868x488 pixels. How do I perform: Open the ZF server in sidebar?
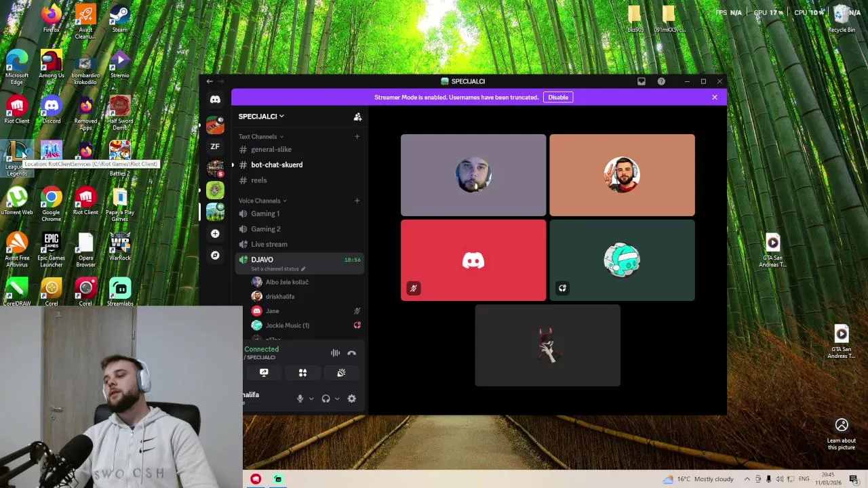(215, 146)
